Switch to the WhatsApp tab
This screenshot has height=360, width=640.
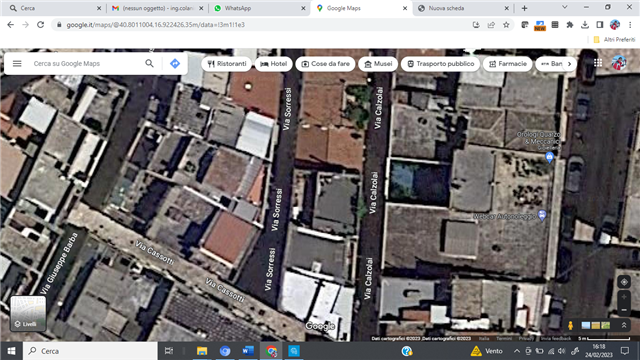260,8
